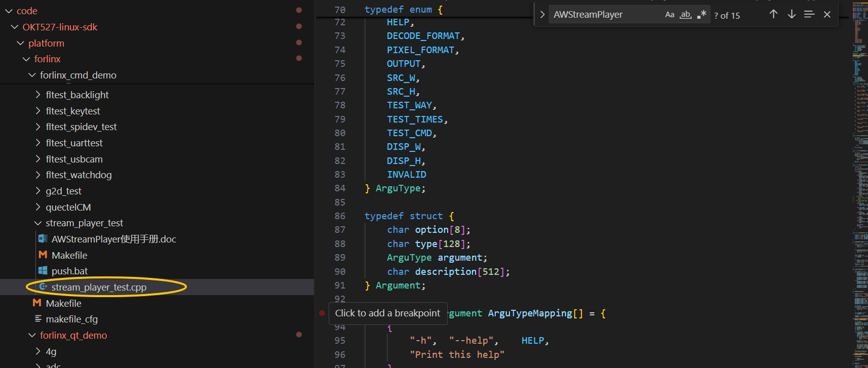Collapse the stream_player_test folder
This screenshot has height=368, width=868.
tap(38, 223)
